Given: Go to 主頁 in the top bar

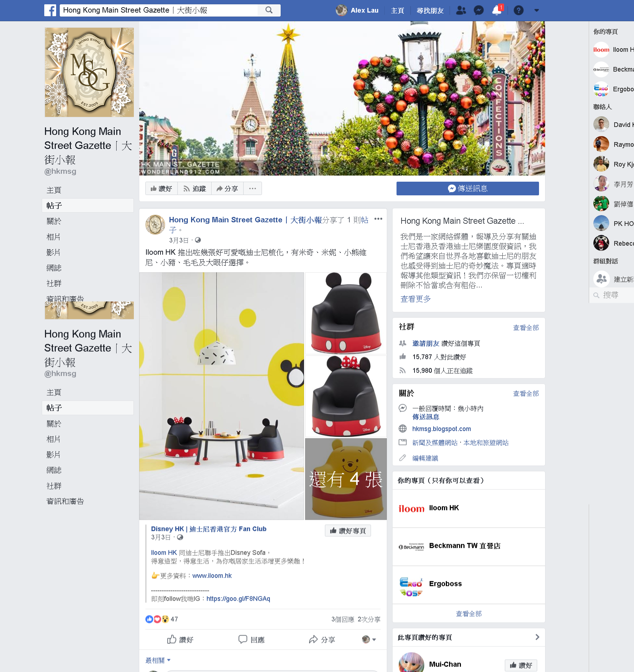Looking at the screenshot, I should pyautogui.click(x=398, y=10).
